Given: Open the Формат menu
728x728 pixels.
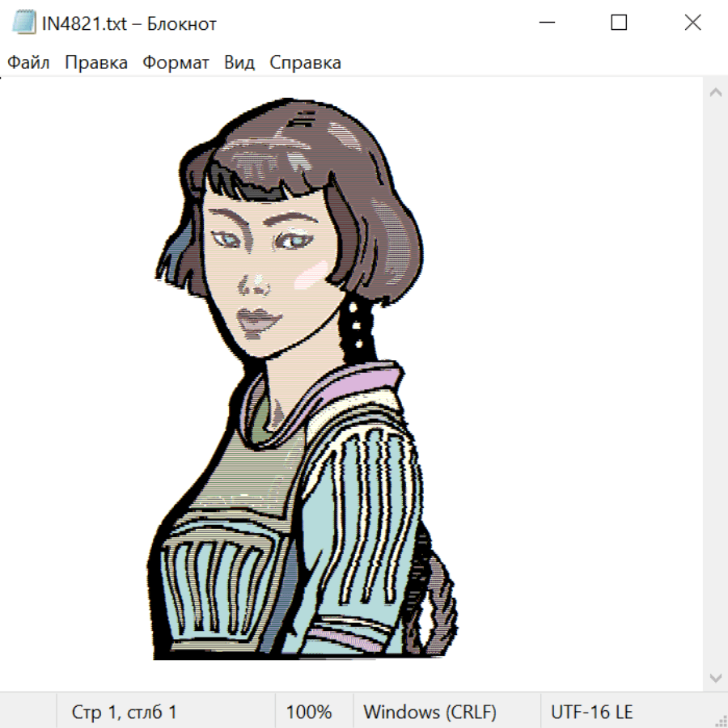Looking at the screenshot, I should click(176, 63).
